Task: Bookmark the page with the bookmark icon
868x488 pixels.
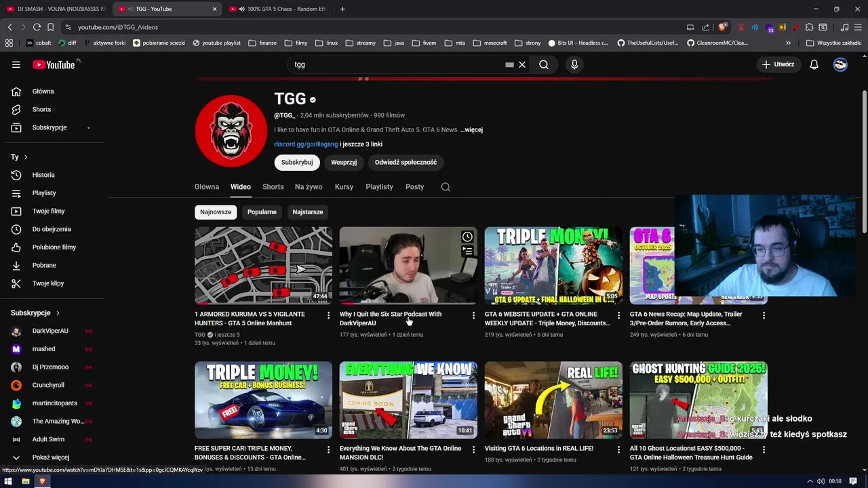Action: coord(50,27)
